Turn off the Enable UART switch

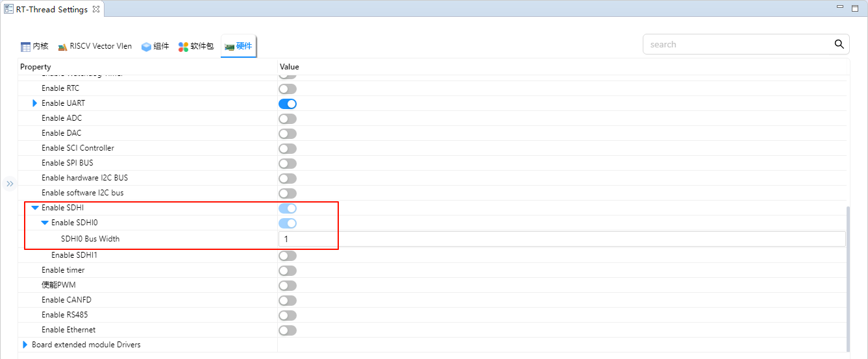click(287, 104)
